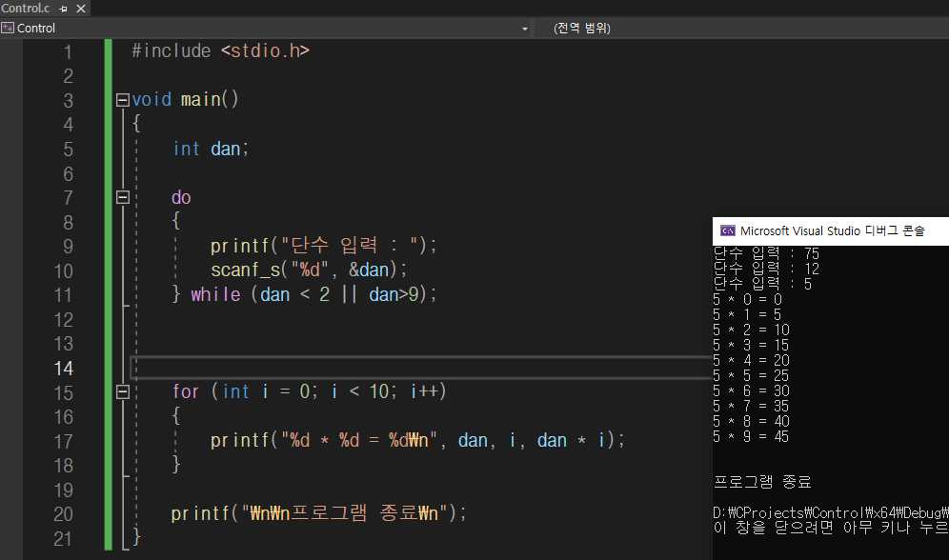Click the Microsoft Visual Studio 디버그 콘솔 title bar

coord(831,231)
